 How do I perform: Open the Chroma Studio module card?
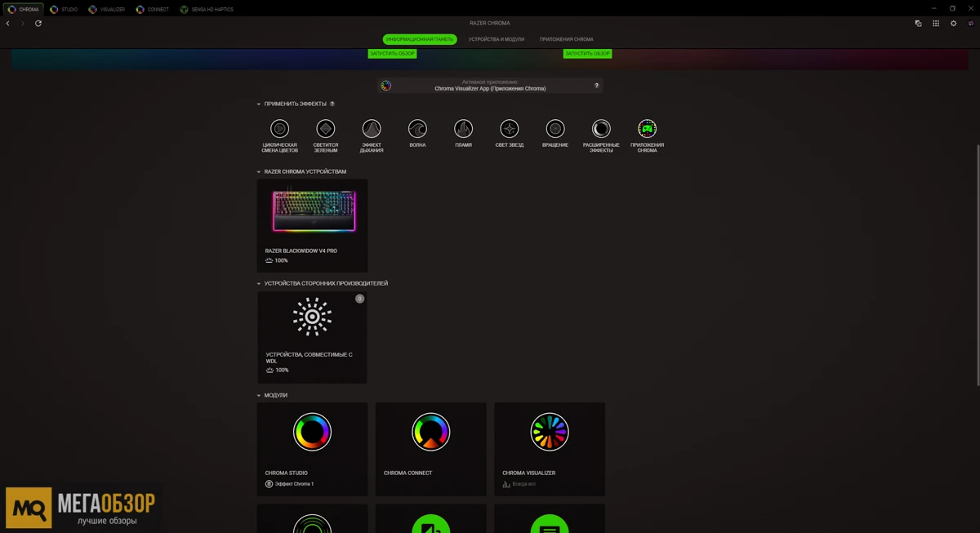point(312,449)
